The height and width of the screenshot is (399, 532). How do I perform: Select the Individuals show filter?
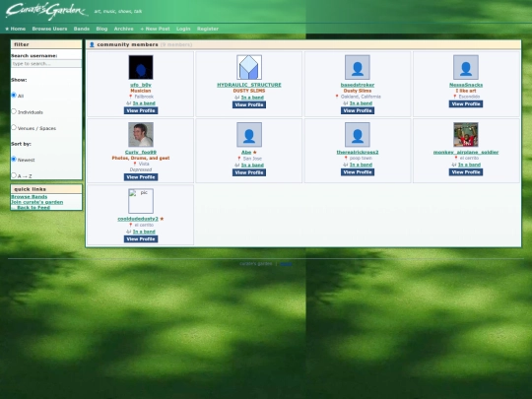14,111
